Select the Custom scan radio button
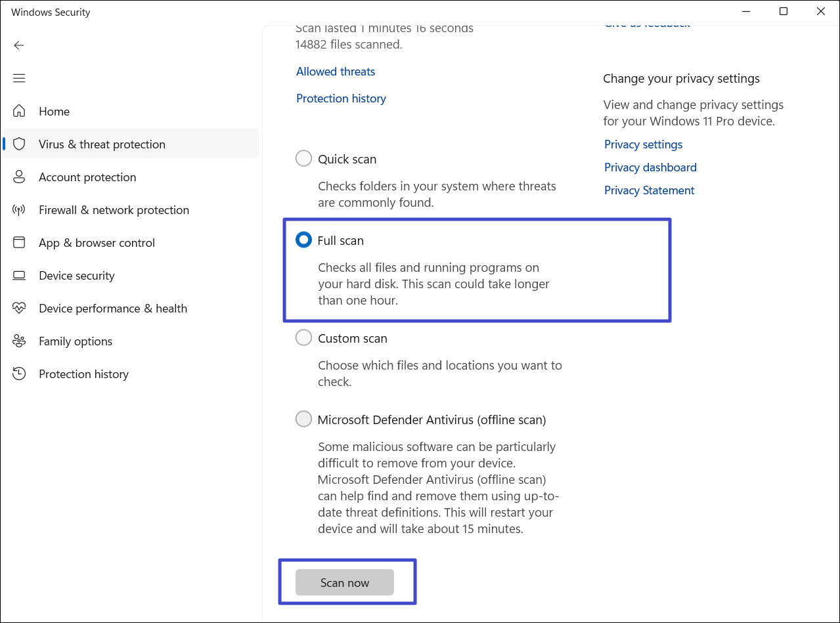The image size is (840, 623). [x=303, y=338]
